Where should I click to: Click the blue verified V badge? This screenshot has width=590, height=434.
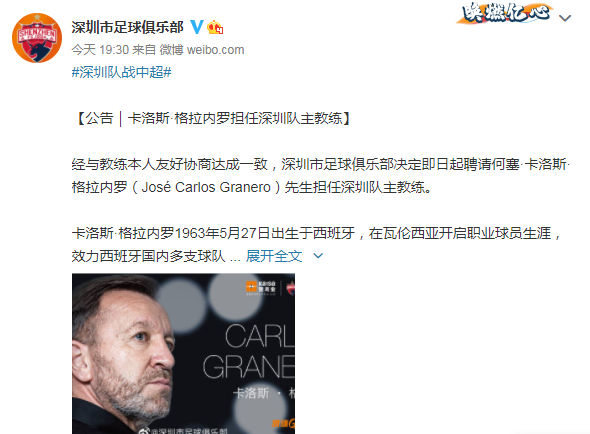(x=196, y=27)
